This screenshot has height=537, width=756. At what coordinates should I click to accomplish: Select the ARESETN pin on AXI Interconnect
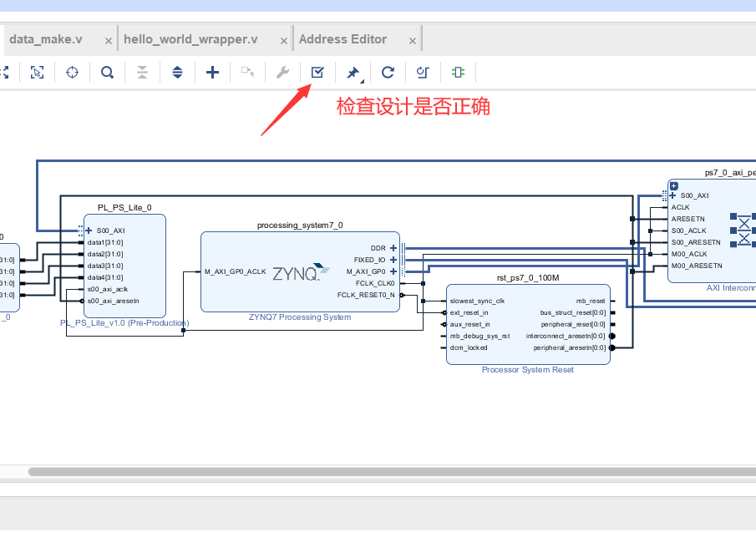(688, 219)
